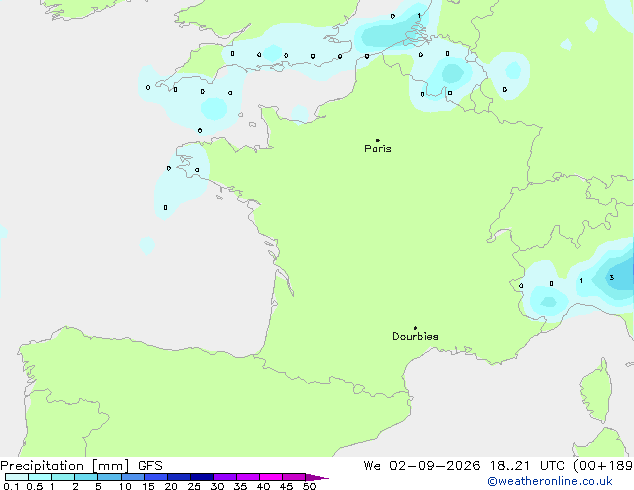Click the 'Precipitation [mm]' title text
This screenshot has width=634, height=490.
click(65, 466)
